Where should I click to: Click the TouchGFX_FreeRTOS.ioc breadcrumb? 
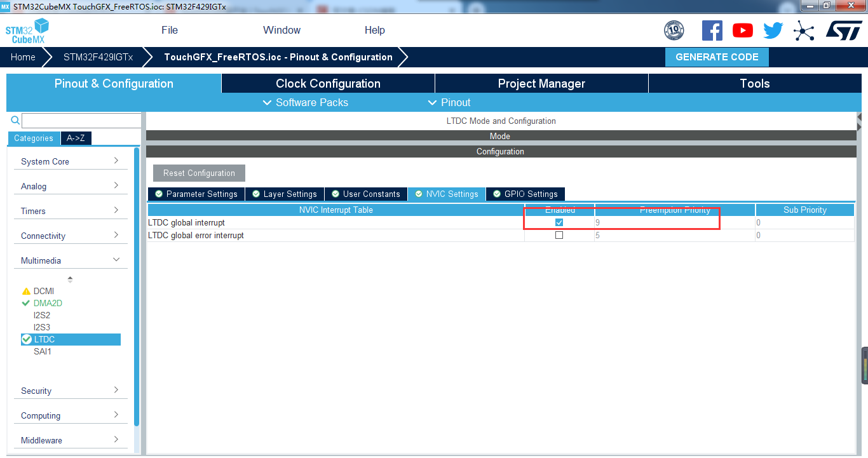point(278,57)
